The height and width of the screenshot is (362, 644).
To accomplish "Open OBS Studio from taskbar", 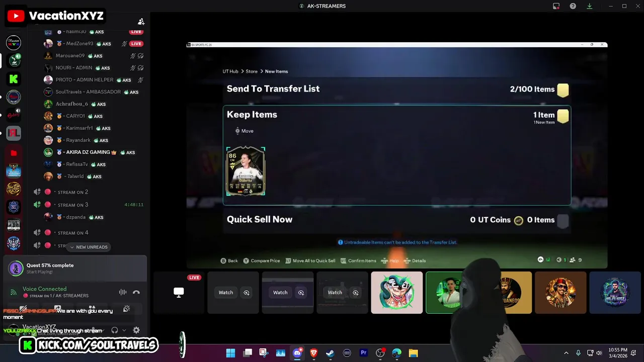I will coord(380,353).
